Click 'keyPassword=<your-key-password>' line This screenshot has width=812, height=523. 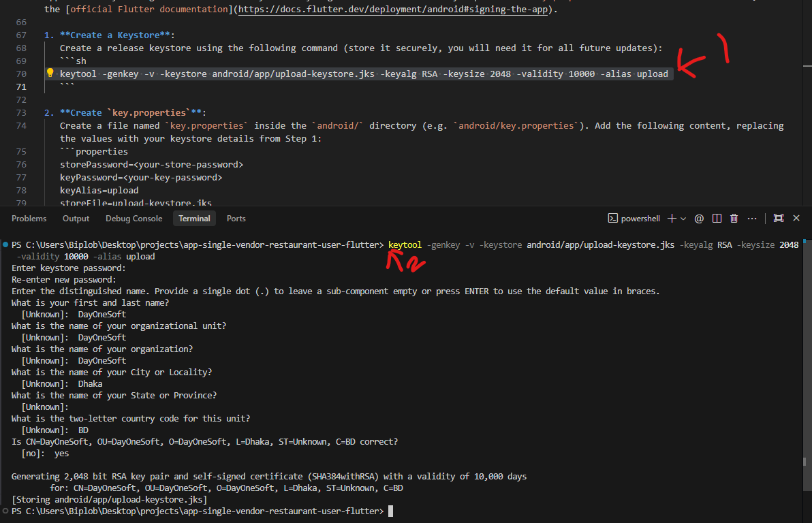pyautogui.click(x=141, y=178)
